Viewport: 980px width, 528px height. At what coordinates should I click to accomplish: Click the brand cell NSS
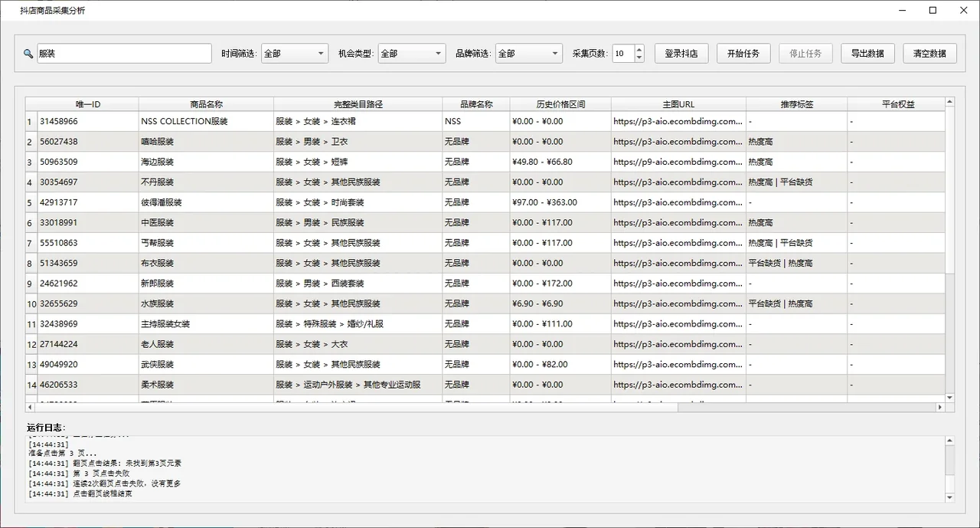tap(475, 121)
